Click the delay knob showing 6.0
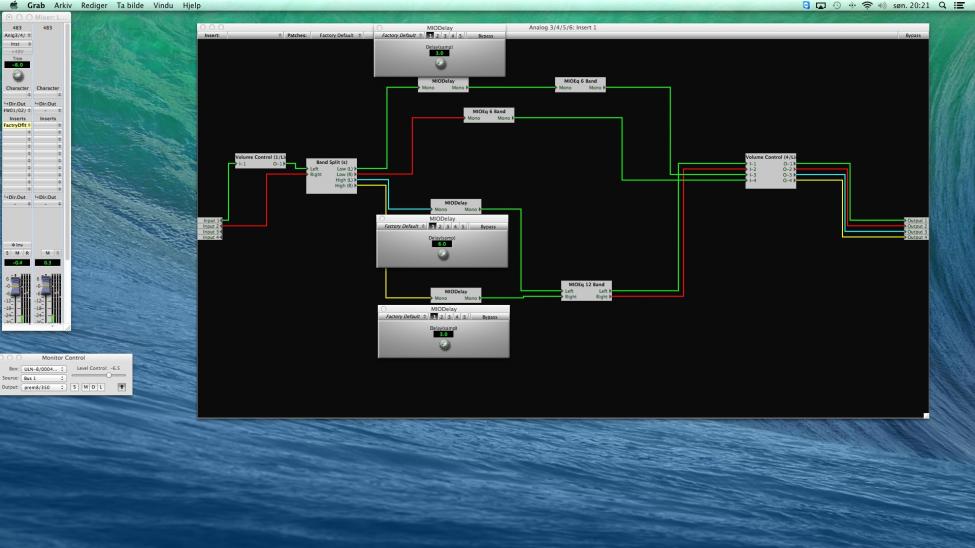Viewport: 975px width, 548px height. point(443,254)
